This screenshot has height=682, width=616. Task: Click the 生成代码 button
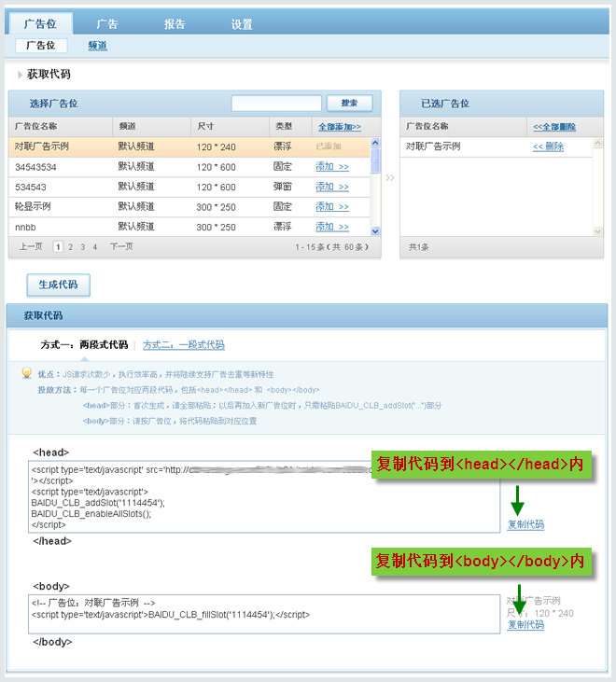[58, 285]
